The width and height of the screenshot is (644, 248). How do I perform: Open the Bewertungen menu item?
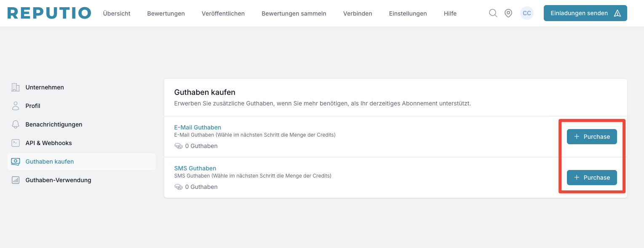(x=166, y=13)
